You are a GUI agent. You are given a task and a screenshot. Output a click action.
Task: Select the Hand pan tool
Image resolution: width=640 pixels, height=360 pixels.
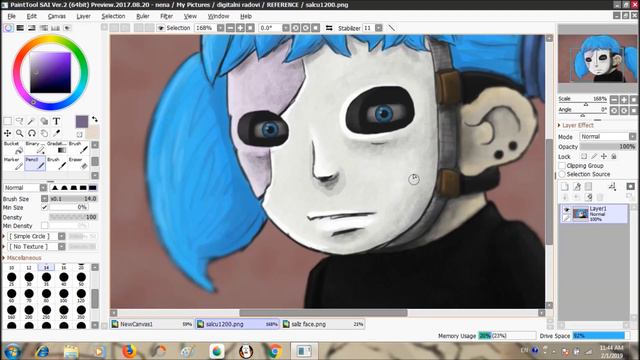[x=44, y=133]
